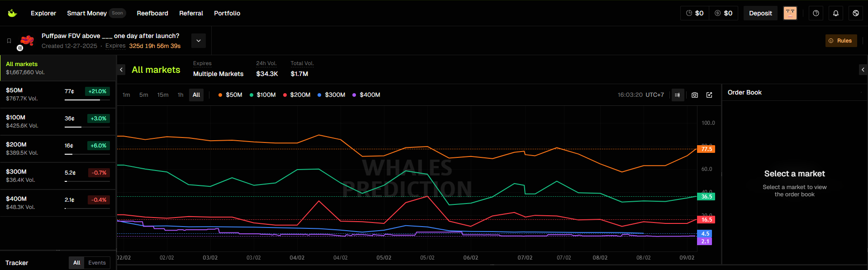Toggle chart scroll-to-latest icon
The height and width of the screenshot is (270, 868).
tap(678, 95)
